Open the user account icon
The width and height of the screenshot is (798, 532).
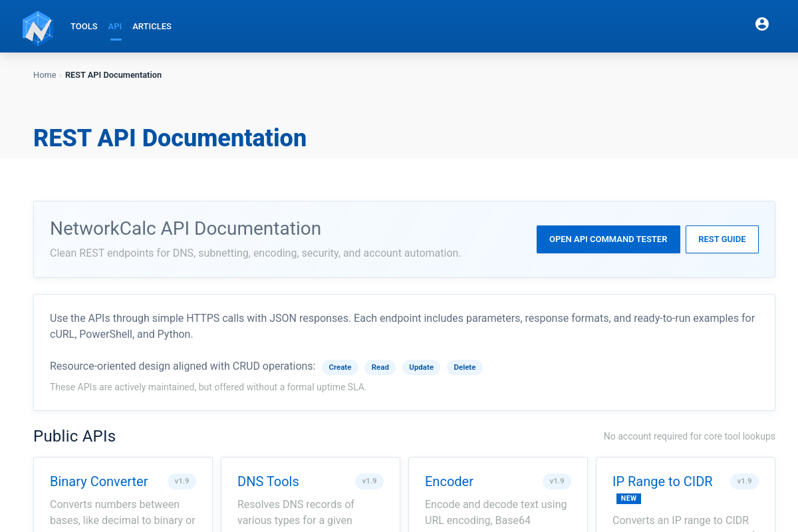[762, 24]
